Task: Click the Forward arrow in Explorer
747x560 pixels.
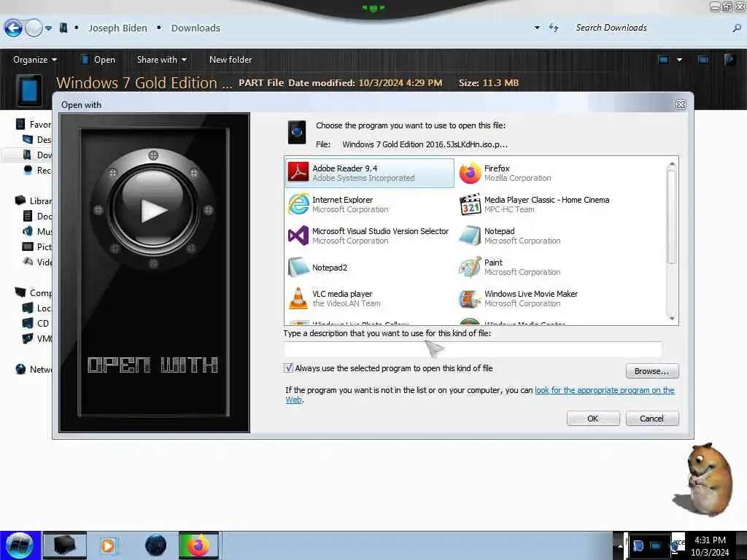Action: pyautogui.click(x=34, y=28)
